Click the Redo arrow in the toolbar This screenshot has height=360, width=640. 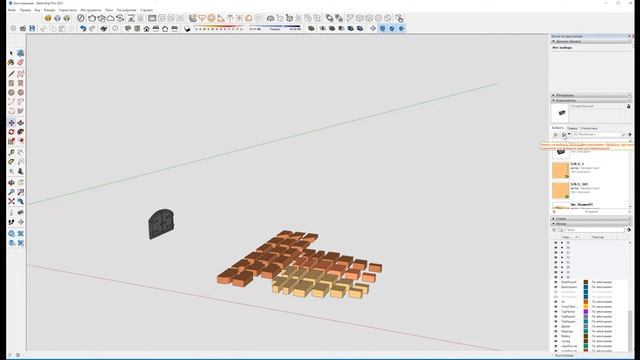(93, 29)
